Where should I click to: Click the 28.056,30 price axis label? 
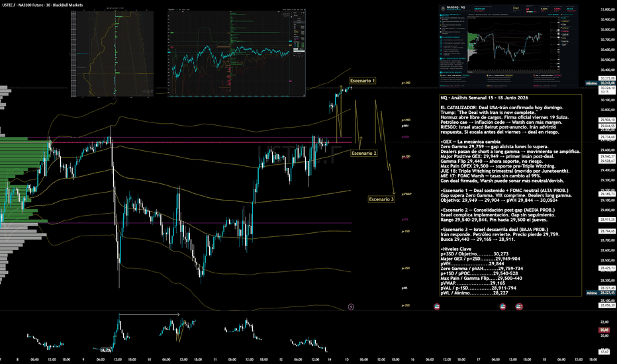click(x=607, y=305)
